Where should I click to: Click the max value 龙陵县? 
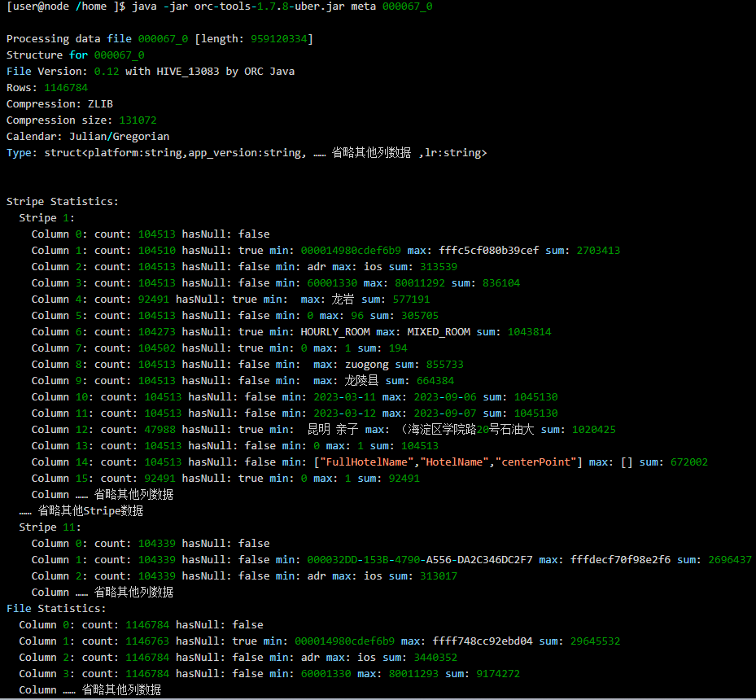coord(361,381)
